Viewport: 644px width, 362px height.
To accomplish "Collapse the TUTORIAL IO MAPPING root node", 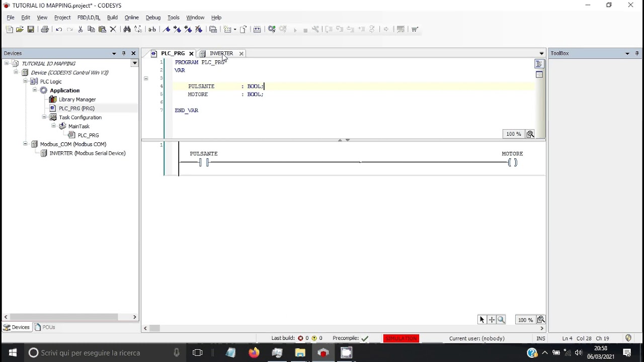I will click(x=7, y=63).
